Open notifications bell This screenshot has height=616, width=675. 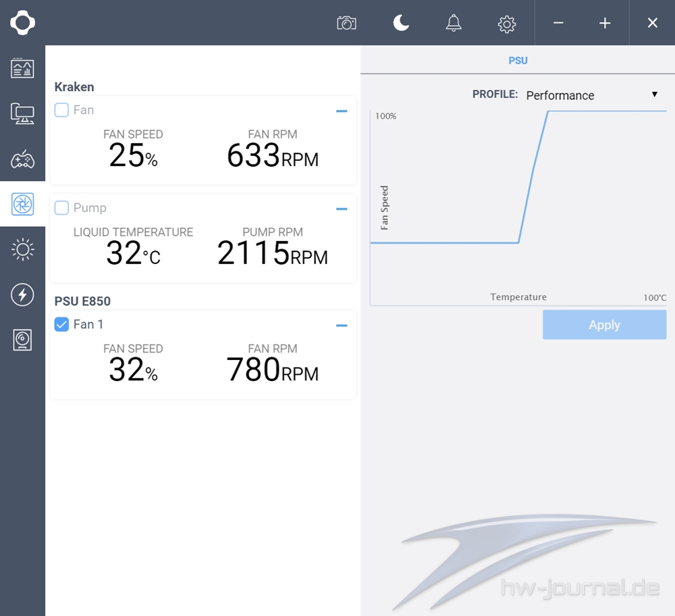(x=454, y=23)
